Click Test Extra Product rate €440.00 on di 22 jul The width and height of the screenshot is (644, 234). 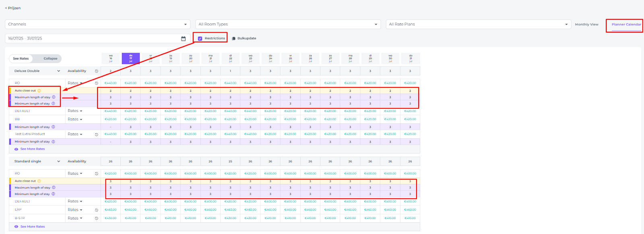point(231,134)
